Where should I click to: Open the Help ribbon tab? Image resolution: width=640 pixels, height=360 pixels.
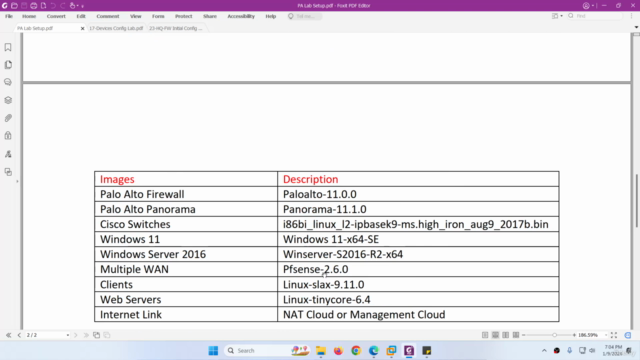tap(271, 16)
